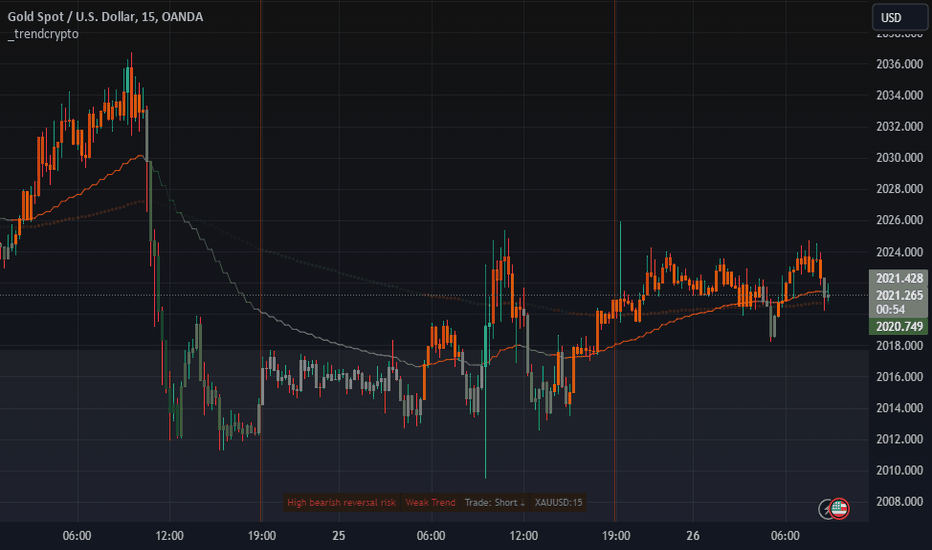The image size is (932, 550).
Task: Click the 25 date label on time axis
Action: (x=339, y=536)
